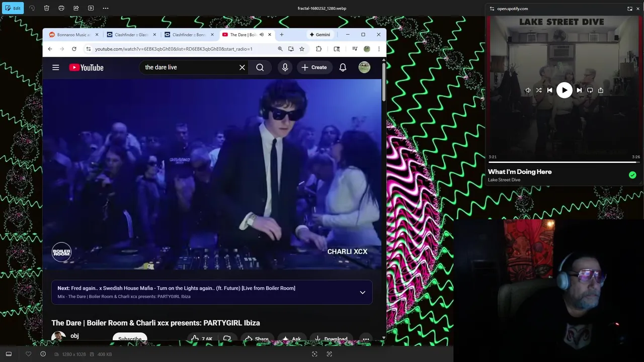
Task: Toggle shuffle in Spotify mini player
Action: coord(539,90)
